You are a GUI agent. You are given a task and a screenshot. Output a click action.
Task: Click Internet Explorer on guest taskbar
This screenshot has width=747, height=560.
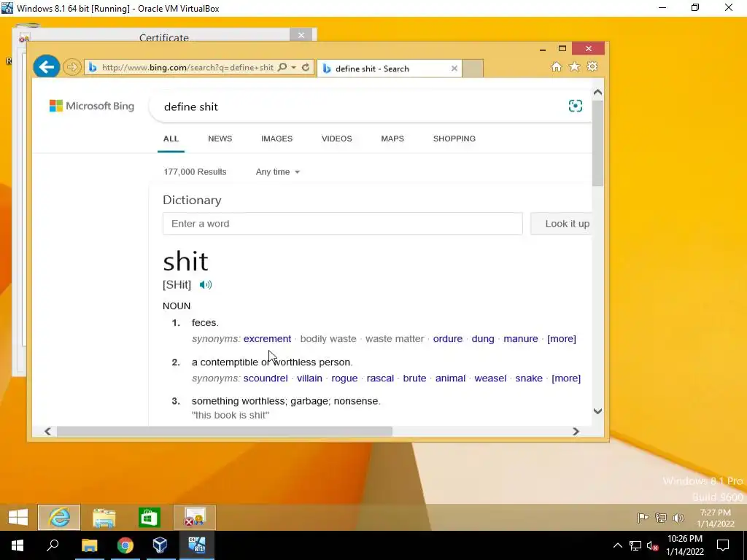[59, 517]
